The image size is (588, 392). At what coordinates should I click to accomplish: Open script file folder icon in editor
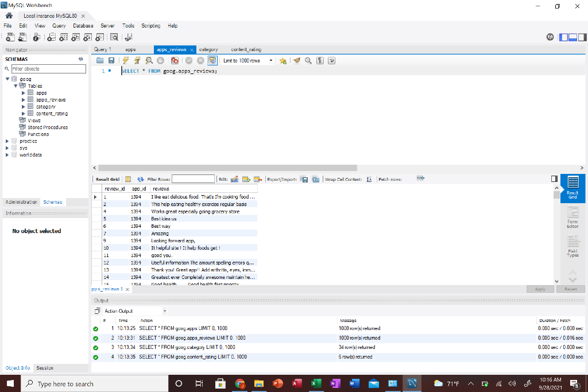(x=100, y=60)
